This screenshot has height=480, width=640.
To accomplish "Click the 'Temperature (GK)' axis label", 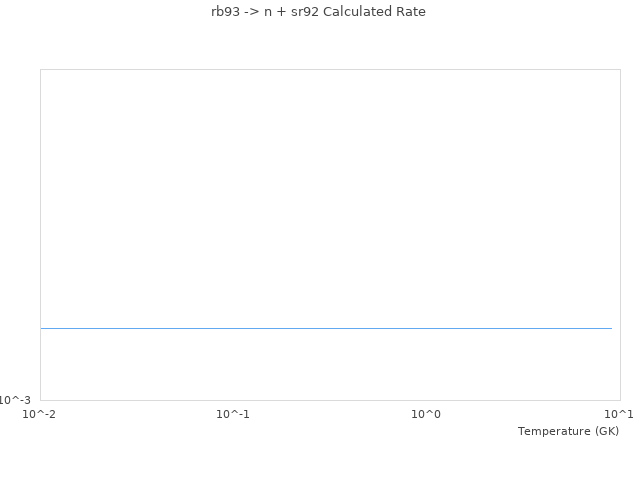I will 568,431.
